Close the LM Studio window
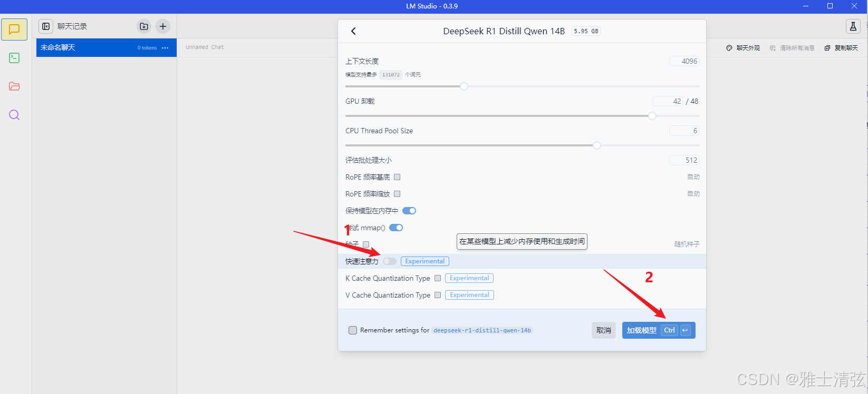Viewport: 868px width, 394px height. click(854, 6)
